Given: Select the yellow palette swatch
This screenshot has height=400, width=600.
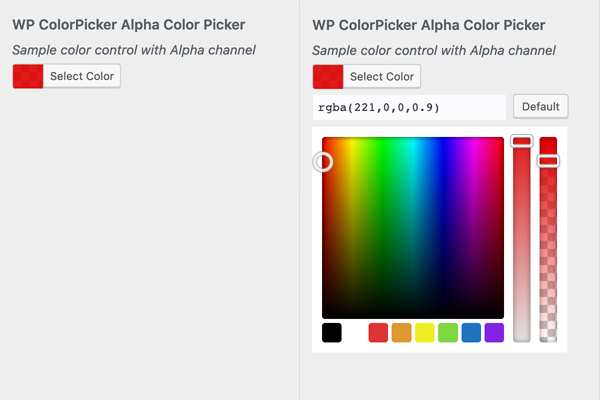Looking at the screenshot, I should pyautogui.click(x=424, y=333).
